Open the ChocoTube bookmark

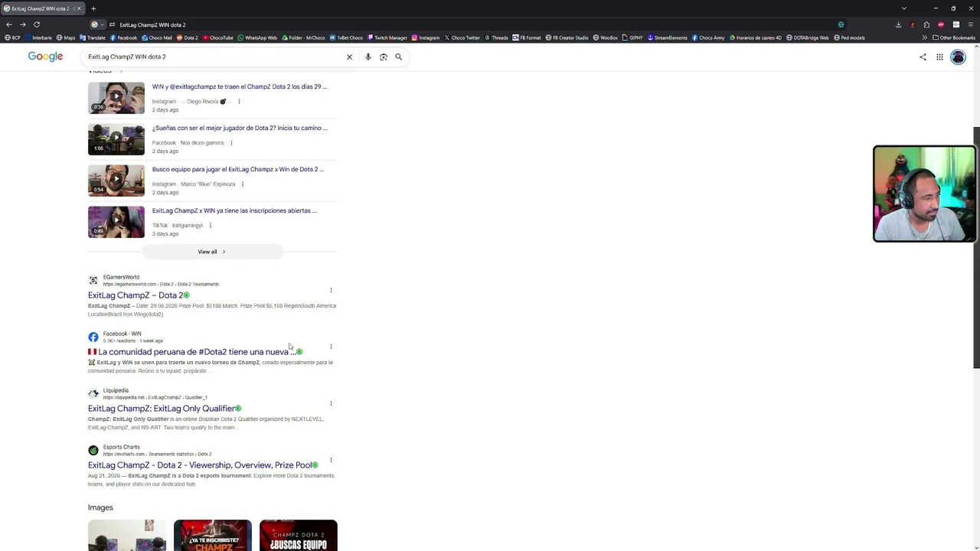pos(218,37)
